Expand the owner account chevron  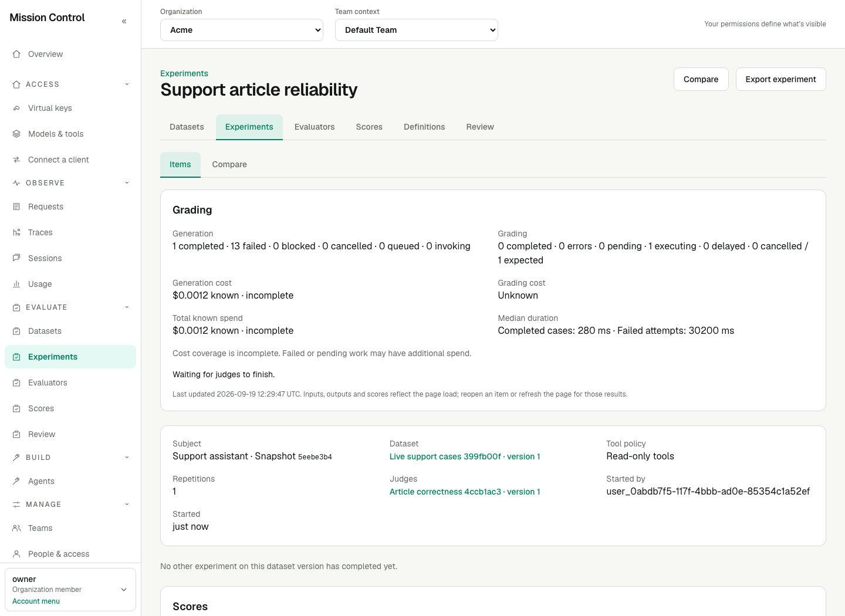pos(124,590)
